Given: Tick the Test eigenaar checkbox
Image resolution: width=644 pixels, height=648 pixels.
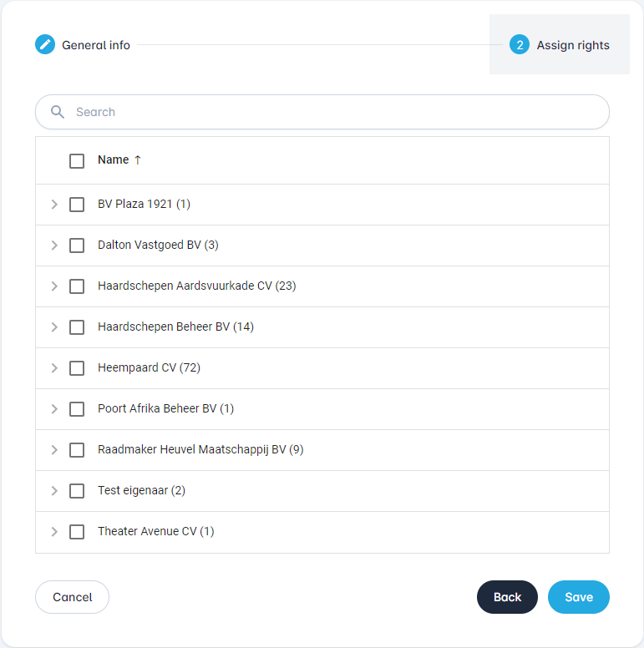Looking at the screenshot, I should [77, 491].
